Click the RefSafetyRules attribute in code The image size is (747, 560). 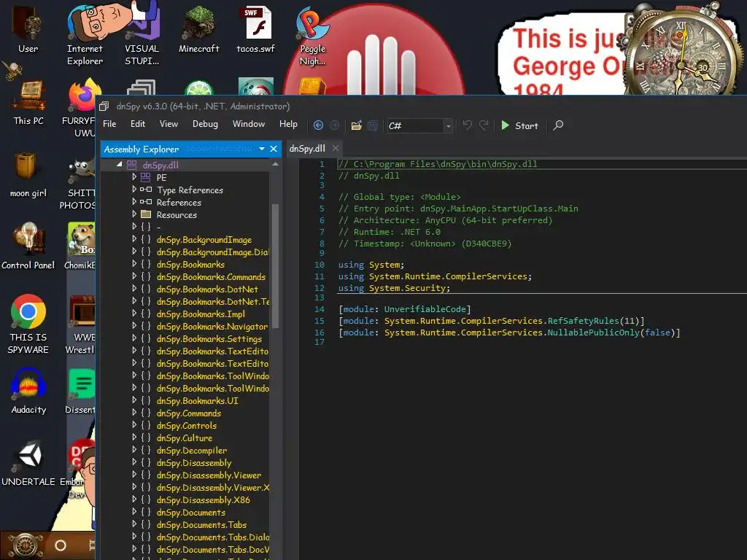(583, 321)
